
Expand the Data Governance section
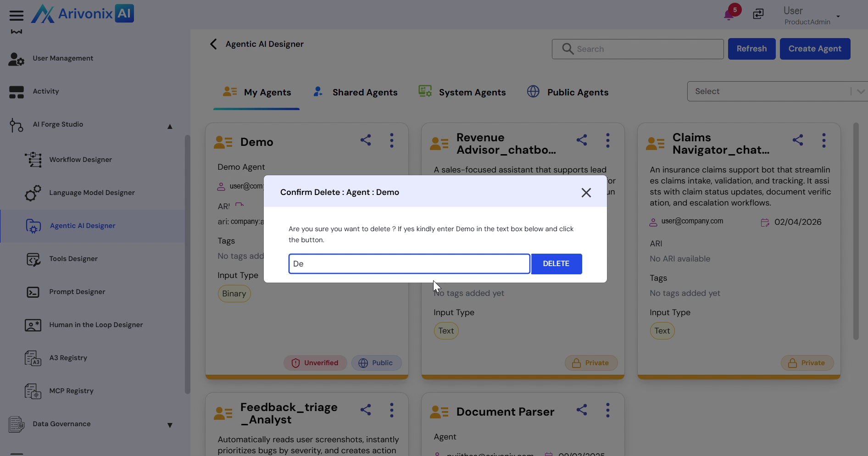pos(170,425)
